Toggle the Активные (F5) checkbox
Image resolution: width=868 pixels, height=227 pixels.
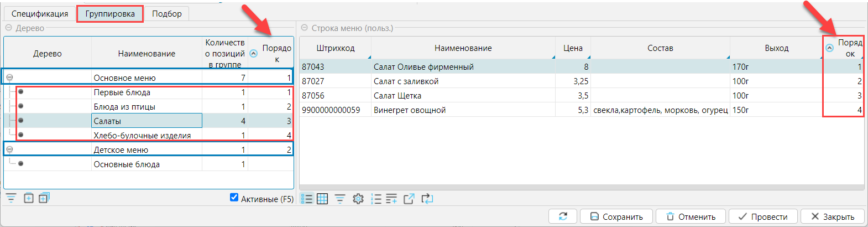234,198
